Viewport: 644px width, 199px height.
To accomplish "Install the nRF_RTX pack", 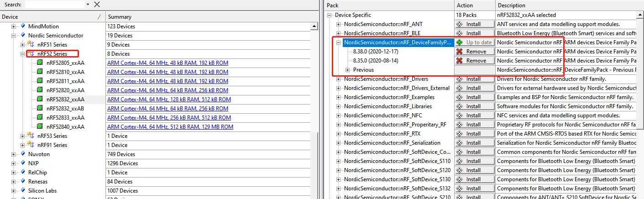I will 475,134.
